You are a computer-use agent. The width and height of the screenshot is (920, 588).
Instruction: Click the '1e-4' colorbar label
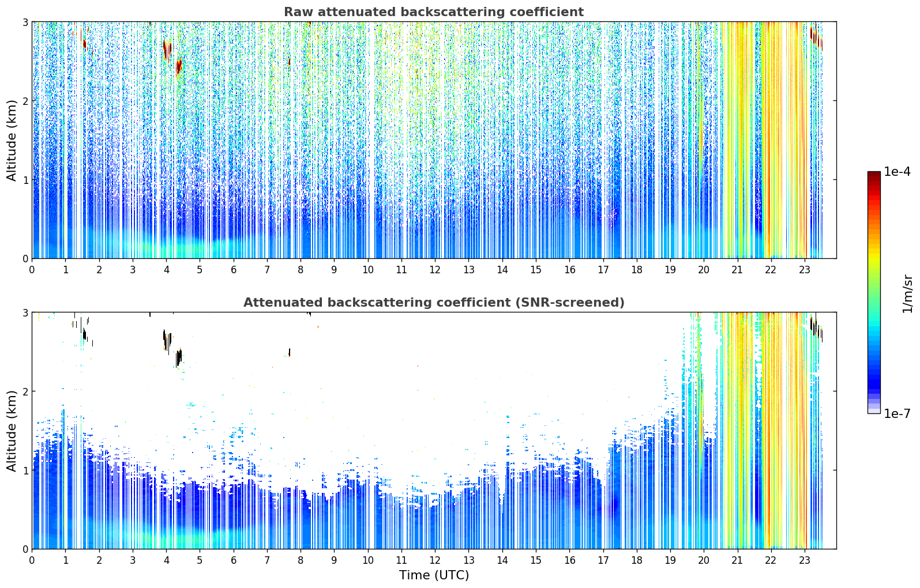pyautogui.click(x=897, y=172)
